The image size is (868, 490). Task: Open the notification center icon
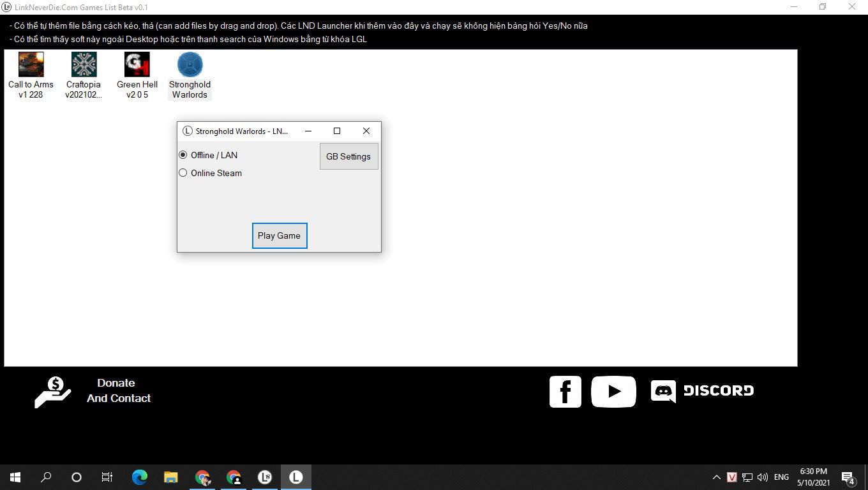(848, 477)
